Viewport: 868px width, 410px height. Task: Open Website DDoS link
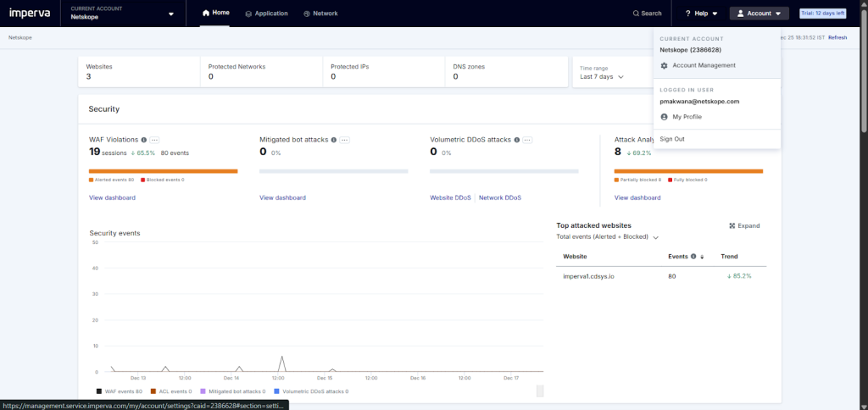point(451,197)
